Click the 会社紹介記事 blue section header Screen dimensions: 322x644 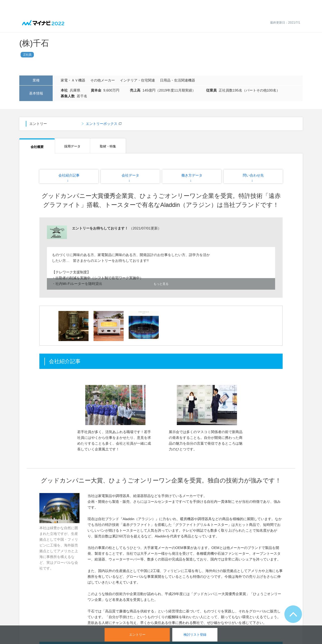point(161,361)
